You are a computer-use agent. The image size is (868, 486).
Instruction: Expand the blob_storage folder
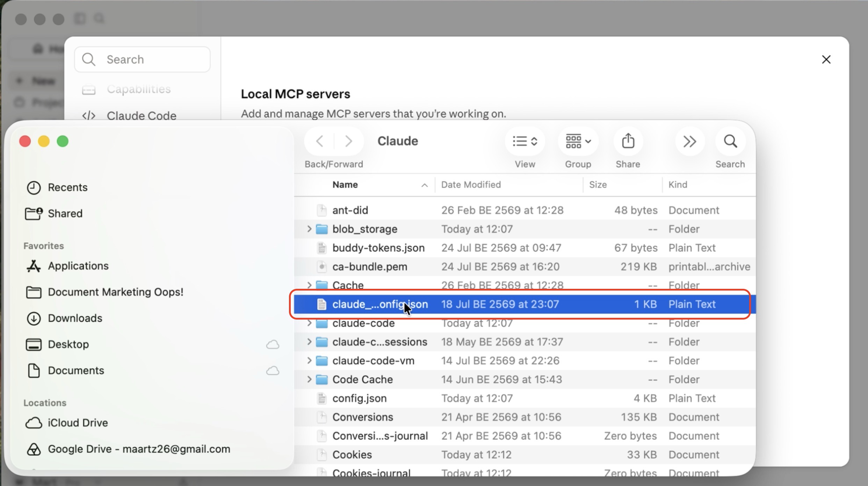[x=309, y=229]
